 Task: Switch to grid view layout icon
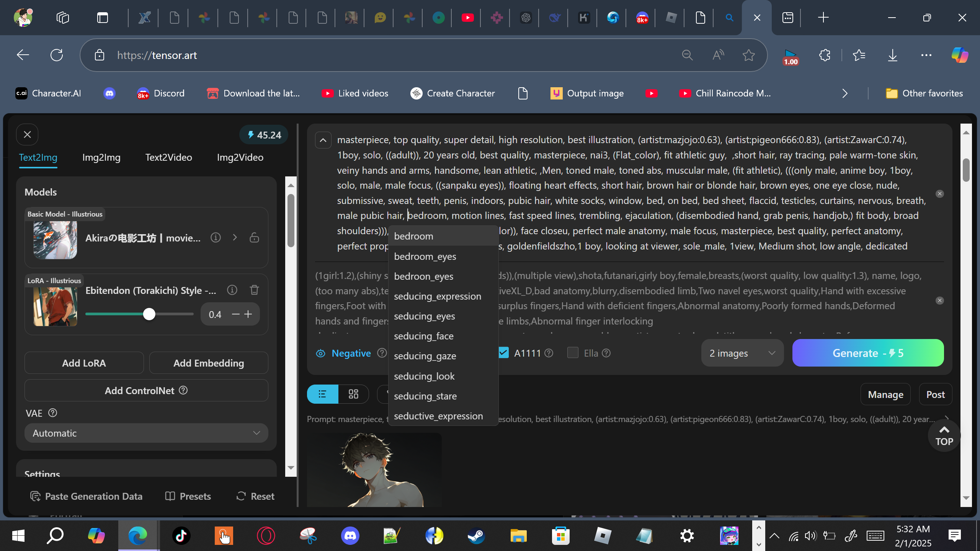tap(353, 394)
